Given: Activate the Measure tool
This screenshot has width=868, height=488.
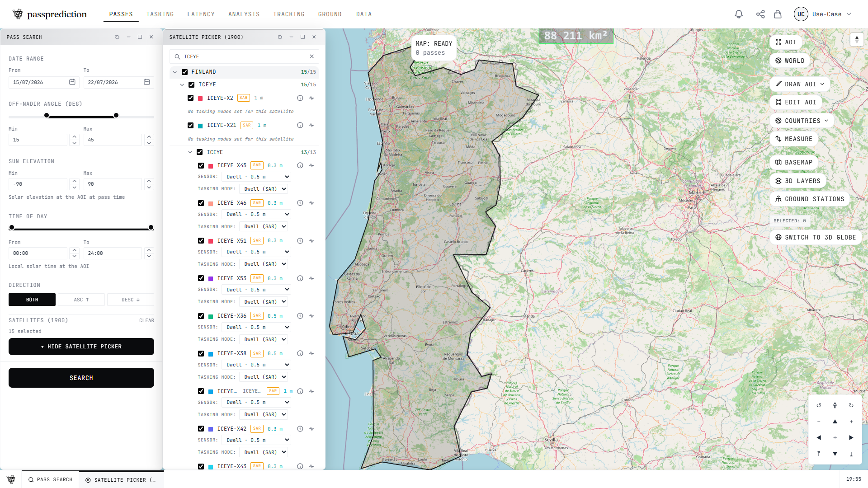Looking at the screenshot, I should (x=794, y=139).
